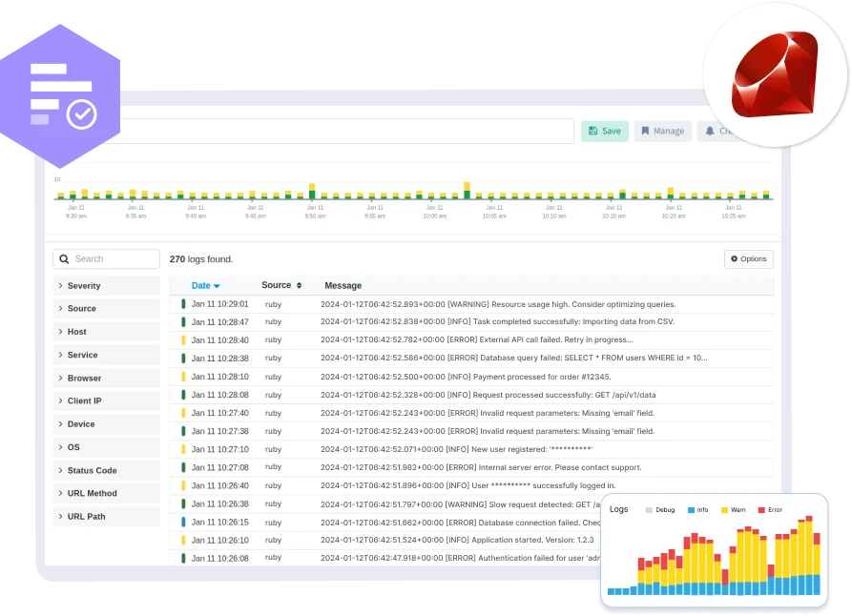Select the Application started Version 1.2.3 message

click(x=457, y=540)
